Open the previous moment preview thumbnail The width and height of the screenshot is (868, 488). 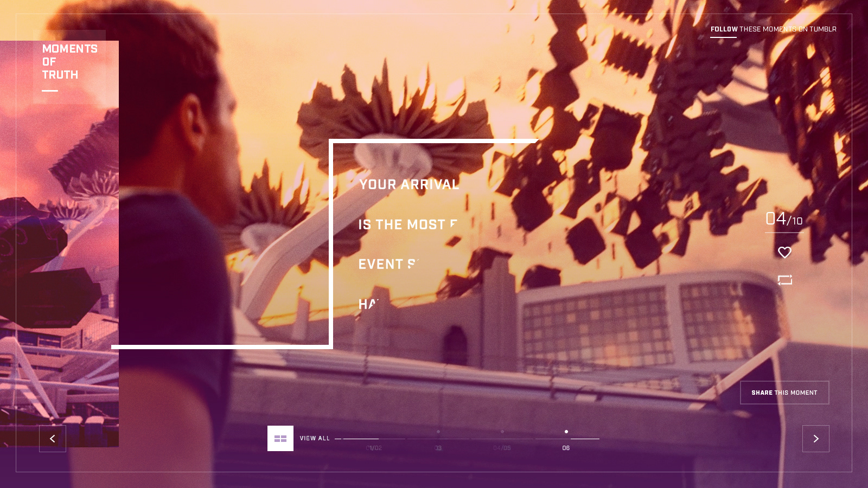59,244
